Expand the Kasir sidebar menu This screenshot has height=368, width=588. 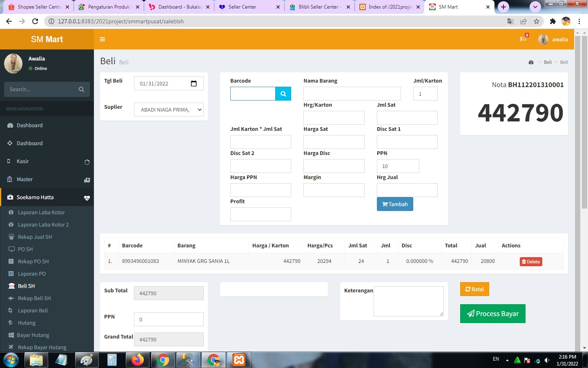(x=47, y=162)
